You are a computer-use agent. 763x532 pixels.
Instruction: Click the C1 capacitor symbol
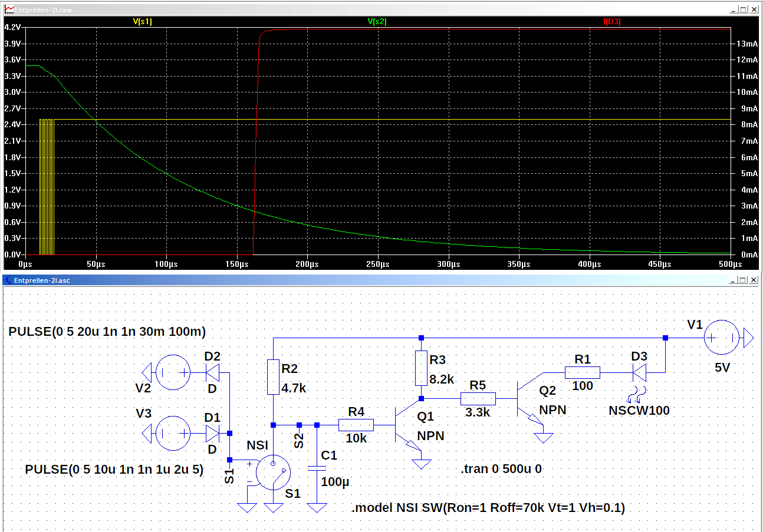click(x=317, y=468)
